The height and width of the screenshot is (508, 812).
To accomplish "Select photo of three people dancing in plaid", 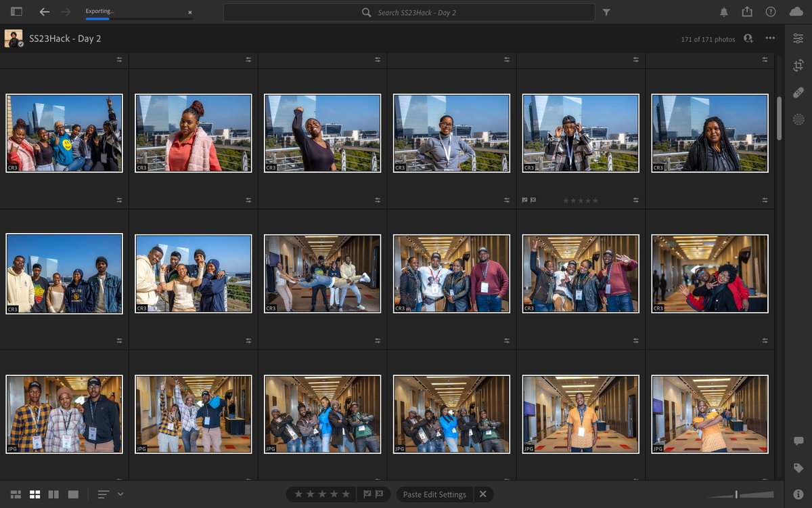I will (x=194, y=414).
